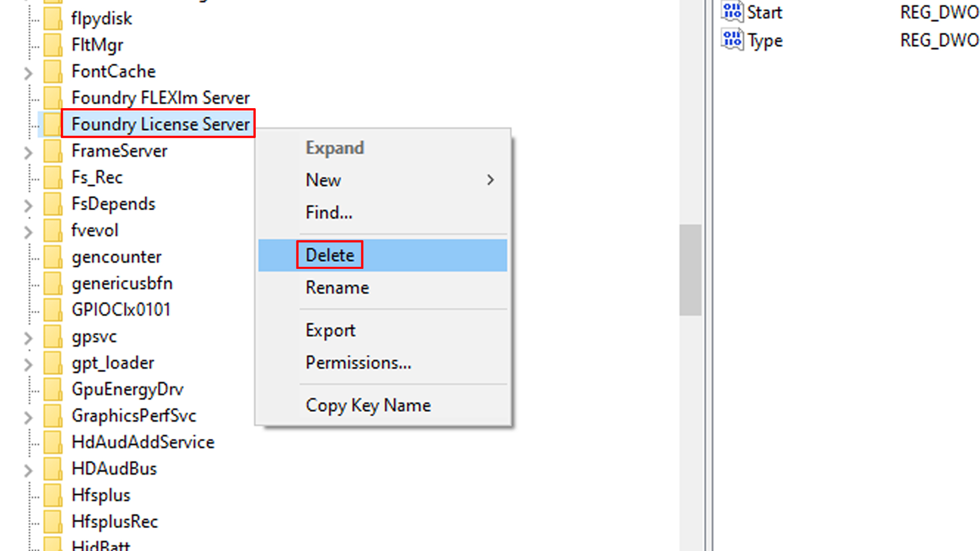
Task: Expand the HDAudBus key arrow
Action: coord(28,470)
